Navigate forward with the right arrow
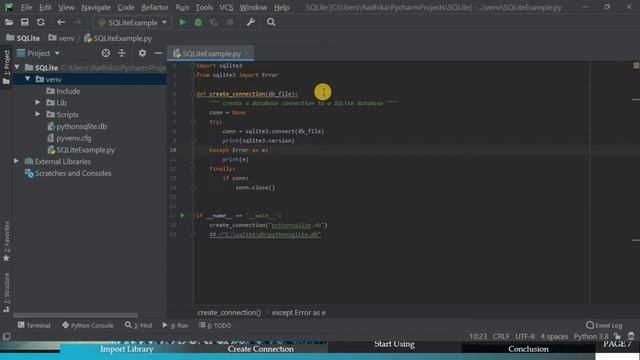Image resolution: width=640 pixels, height=360 pixels. click(x=78, y=22)
